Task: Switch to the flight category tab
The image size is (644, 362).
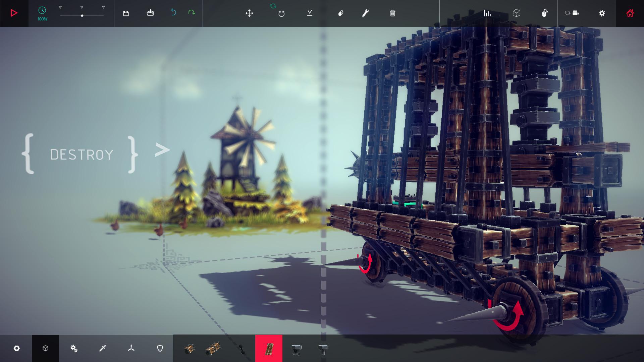Action: 131,348
